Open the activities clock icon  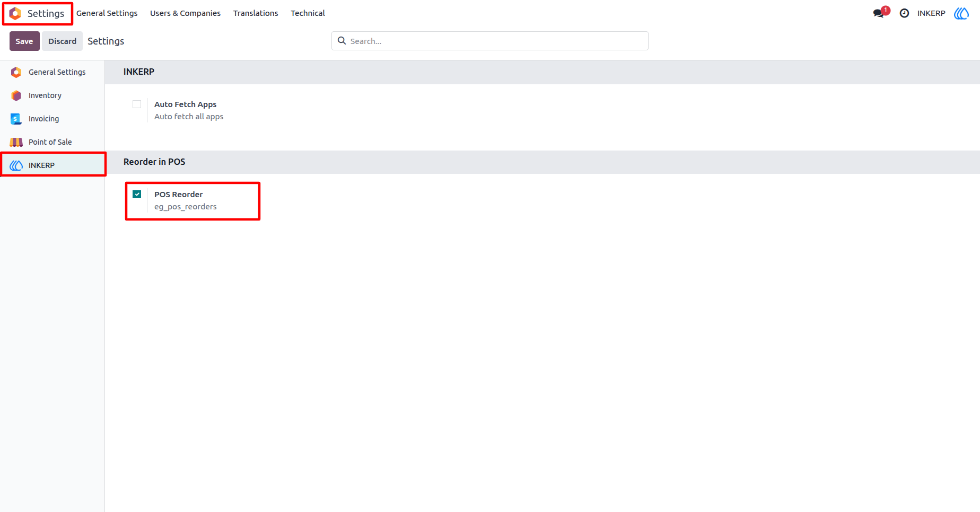point(904,13)
